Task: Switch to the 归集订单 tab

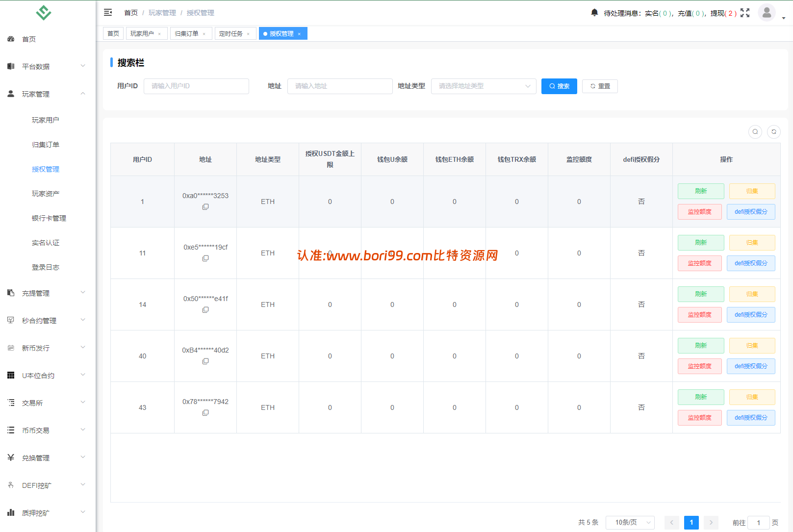Action: (x=187, y=33)
